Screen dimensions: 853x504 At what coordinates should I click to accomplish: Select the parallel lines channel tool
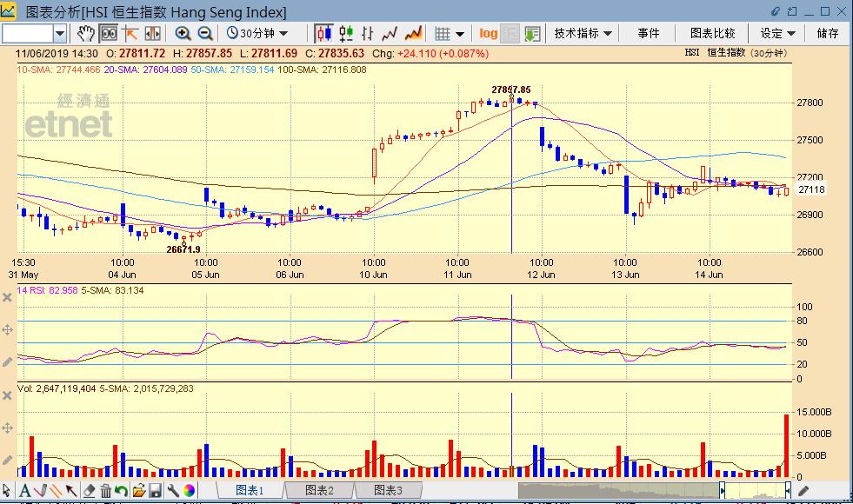[56, 490]
